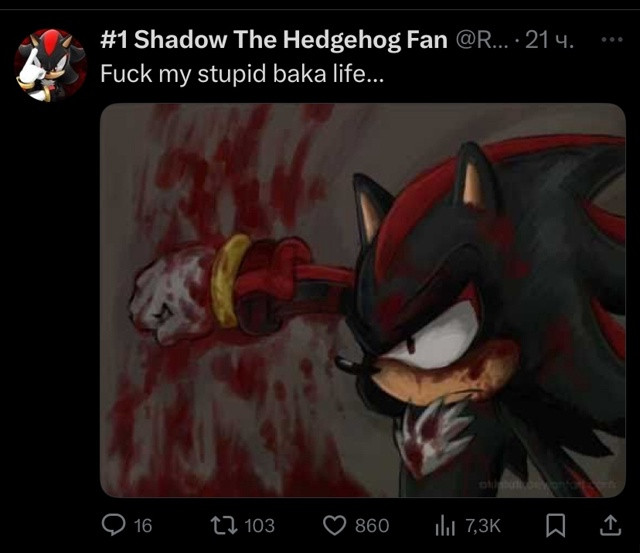Open the attached Shadow artwork image

click(x=363, y=300)
